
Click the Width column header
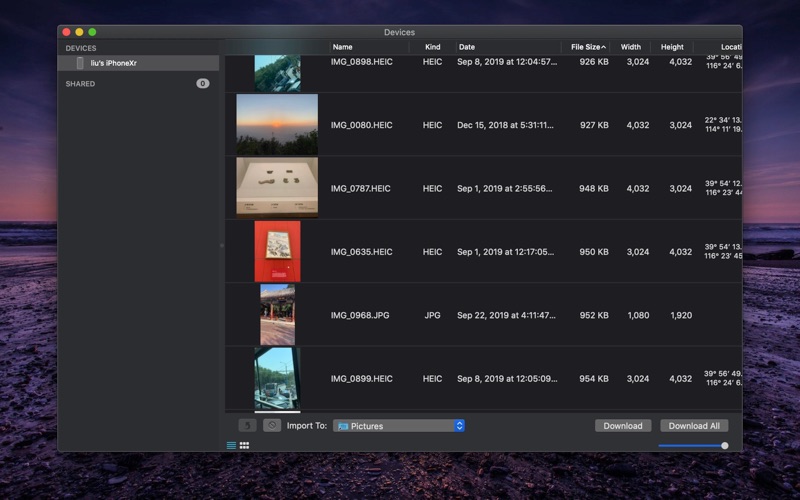tap(630, 47)
